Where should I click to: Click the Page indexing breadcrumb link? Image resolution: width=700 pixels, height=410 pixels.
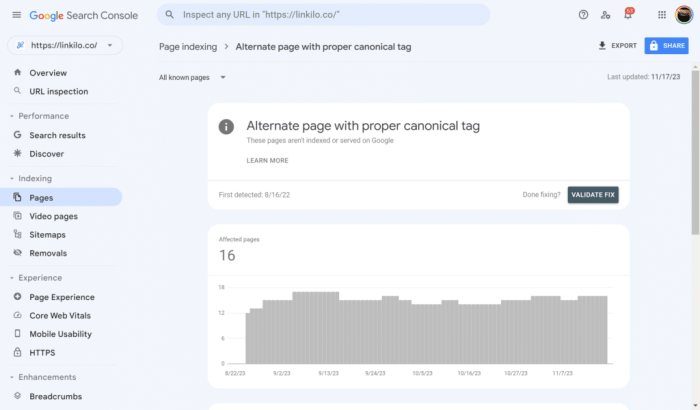coord(188,46)
